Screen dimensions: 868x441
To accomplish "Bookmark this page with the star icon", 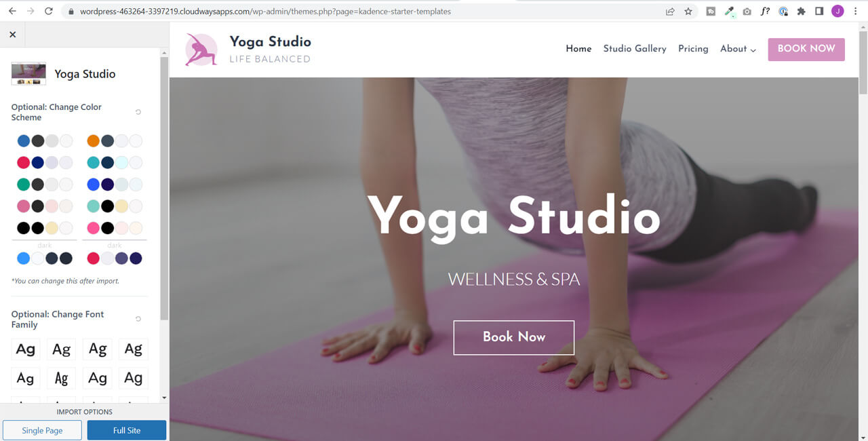I will click(688, 12).
